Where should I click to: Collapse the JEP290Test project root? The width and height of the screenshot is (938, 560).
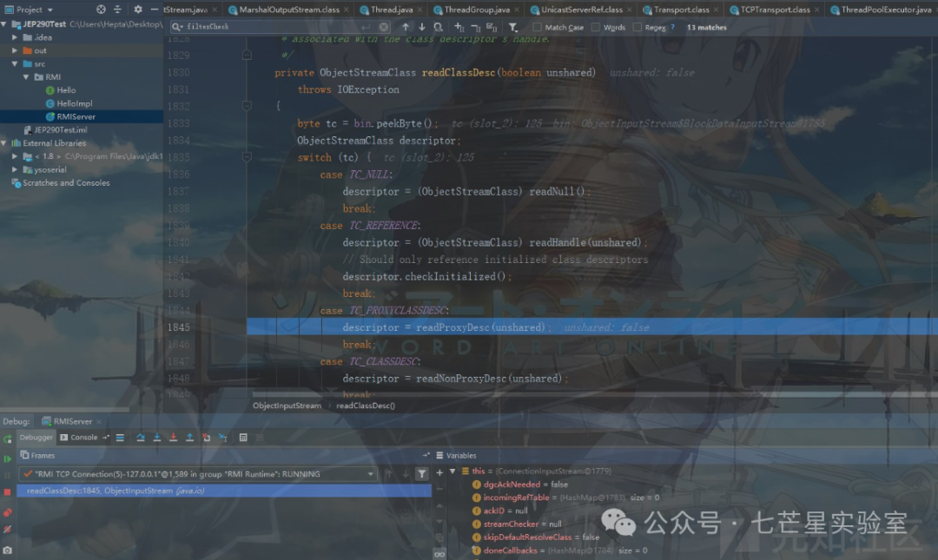4,24
